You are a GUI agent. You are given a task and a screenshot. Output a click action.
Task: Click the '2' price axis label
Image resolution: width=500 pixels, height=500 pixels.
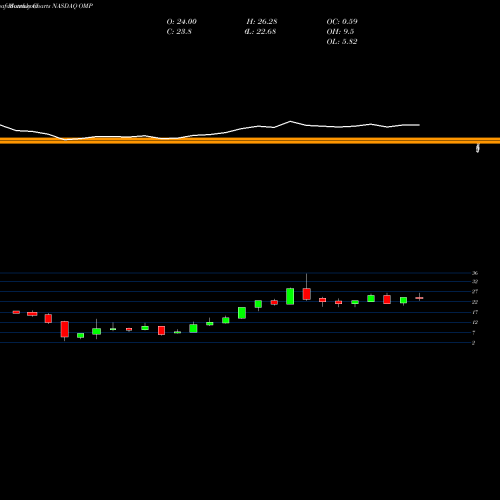point(474,343)
